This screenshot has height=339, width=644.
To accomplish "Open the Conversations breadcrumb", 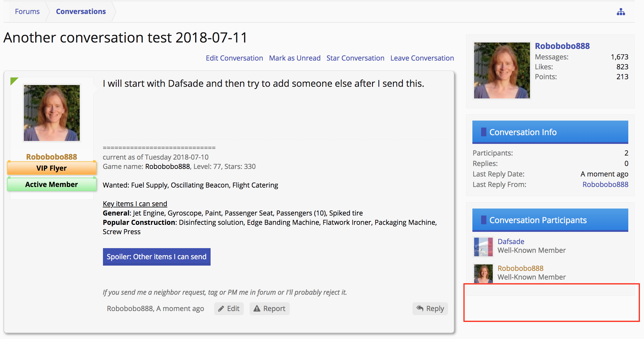I will pos(81,11).
